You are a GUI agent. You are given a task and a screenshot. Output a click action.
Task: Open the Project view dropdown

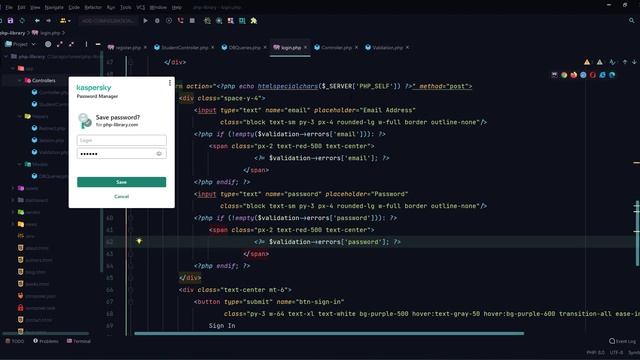tap(20, 44)
